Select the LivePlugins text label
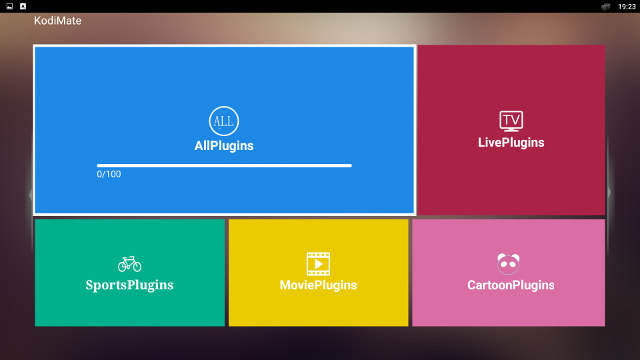 point(511,142)
